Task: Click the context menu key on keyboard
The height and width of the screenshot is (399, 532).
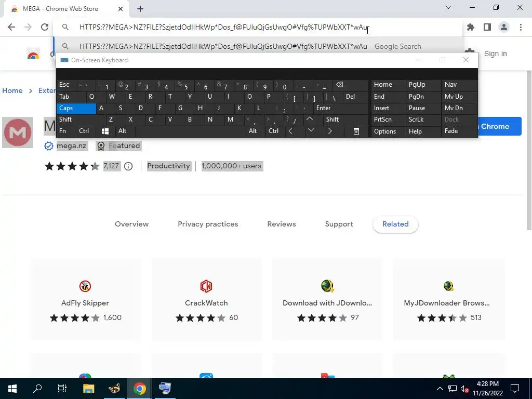Action: 356,131
